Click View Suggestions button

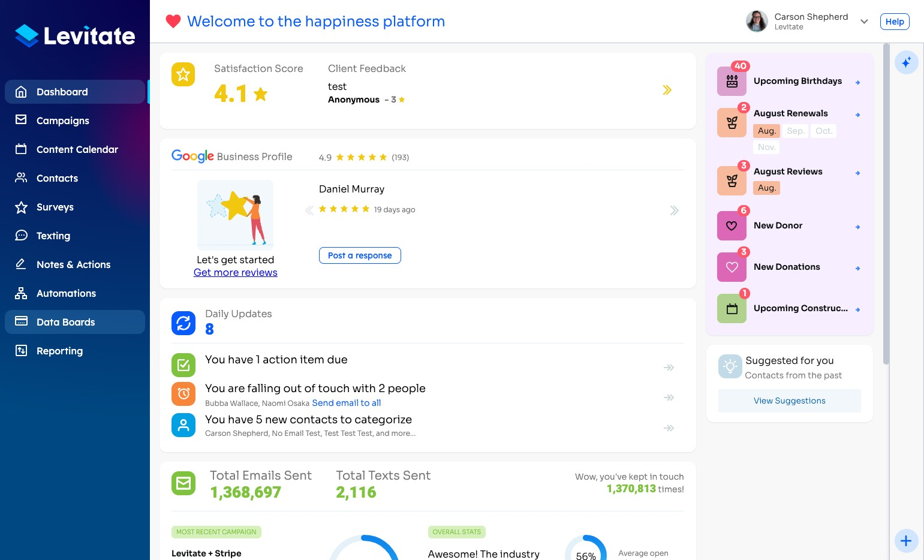pyautogui.click(x=790, y=401)
